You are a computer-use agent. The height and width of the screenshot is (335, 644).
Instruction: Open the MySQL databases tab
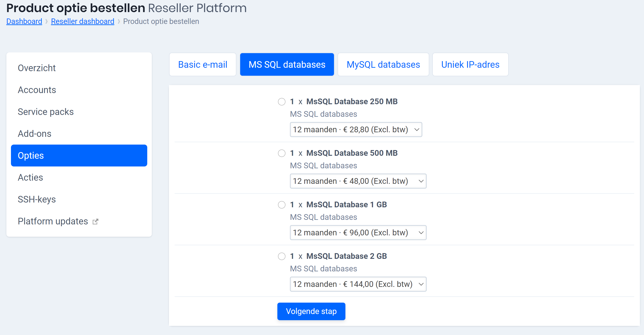click(x=383, y=65)
